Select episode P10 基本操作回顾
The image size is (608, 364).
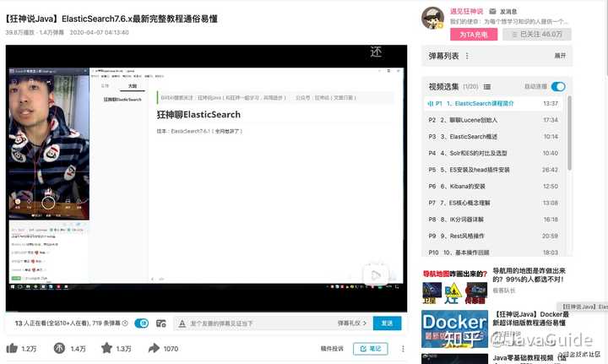492,252
